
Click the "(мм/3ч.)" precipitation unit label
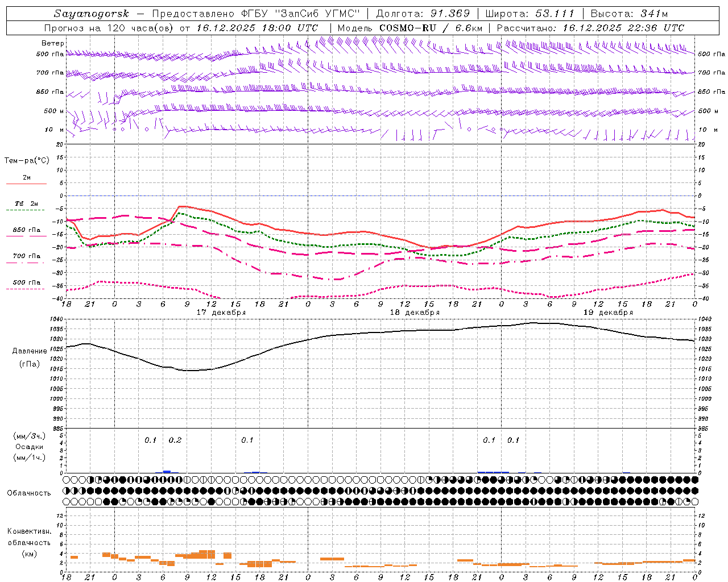28,436
